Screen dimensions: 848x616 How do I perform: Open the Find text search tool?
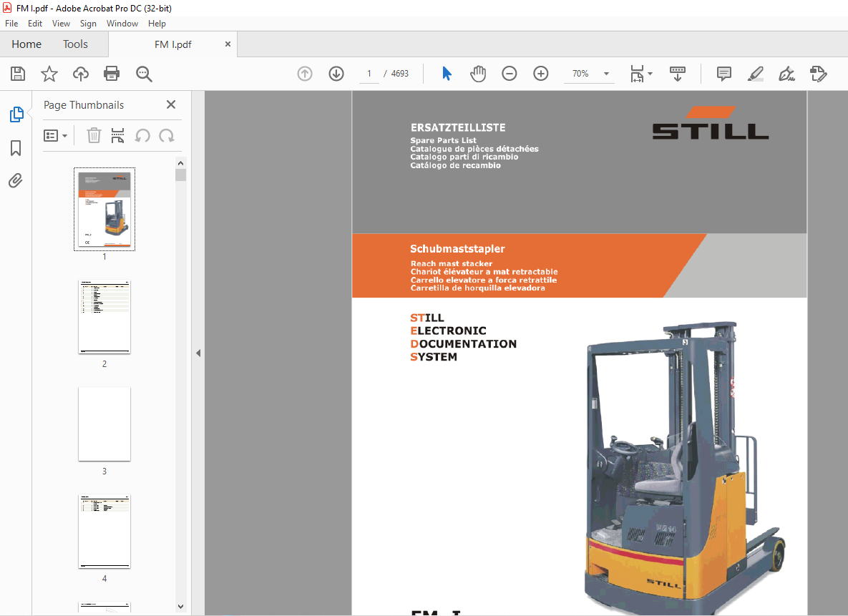tap(144, 74)
